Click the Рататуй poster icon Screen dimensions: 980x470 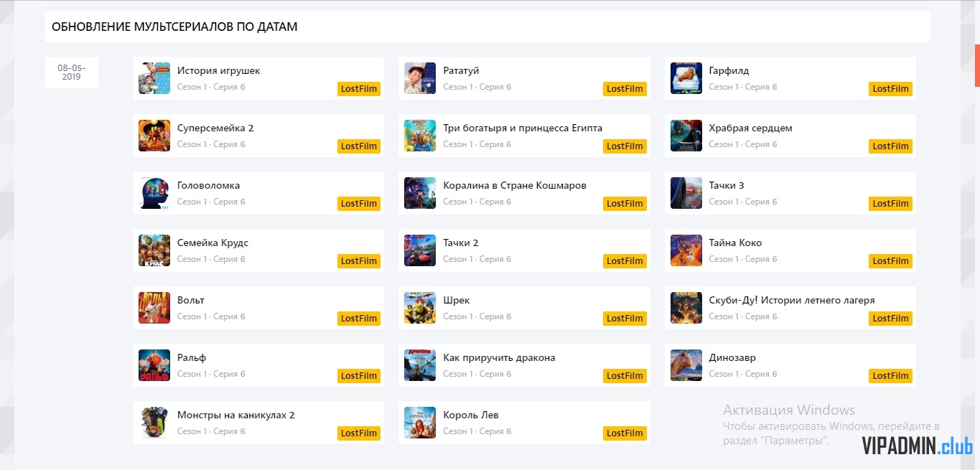[x=420, y=78]
